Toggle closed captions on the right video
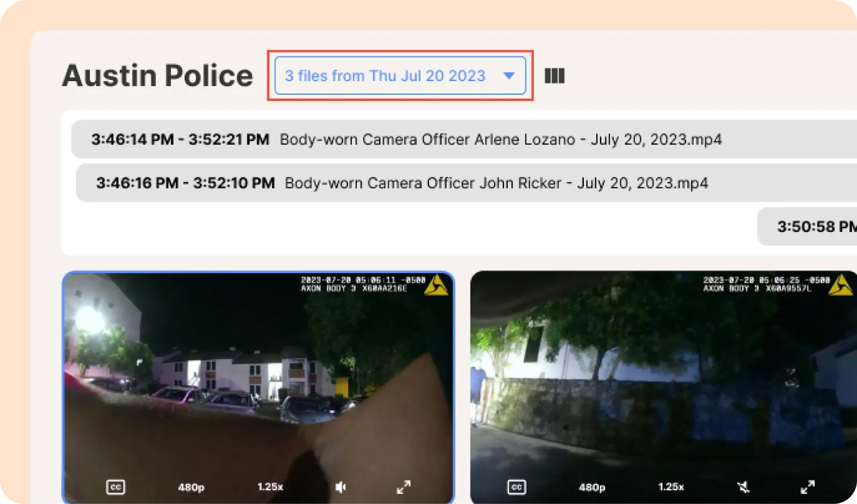 coord(517,487)
